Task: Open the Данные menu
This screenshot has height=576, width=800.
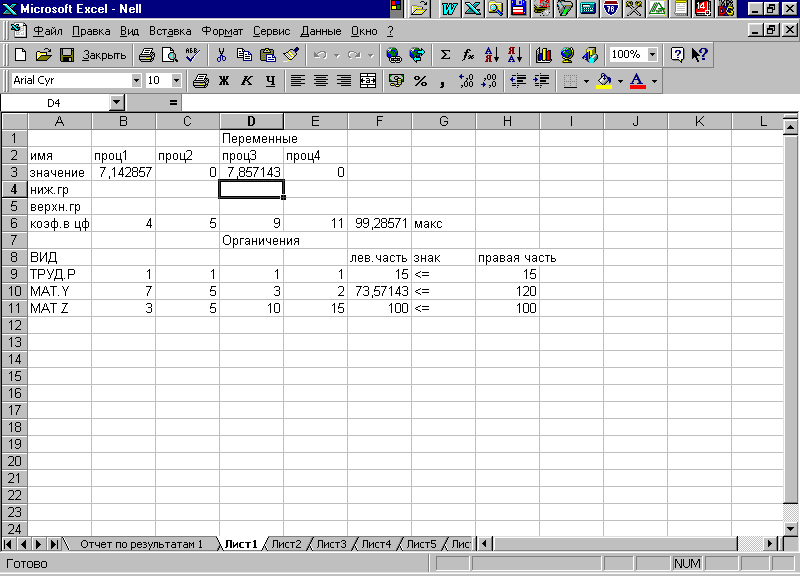Action: click(x=320, y=31)
